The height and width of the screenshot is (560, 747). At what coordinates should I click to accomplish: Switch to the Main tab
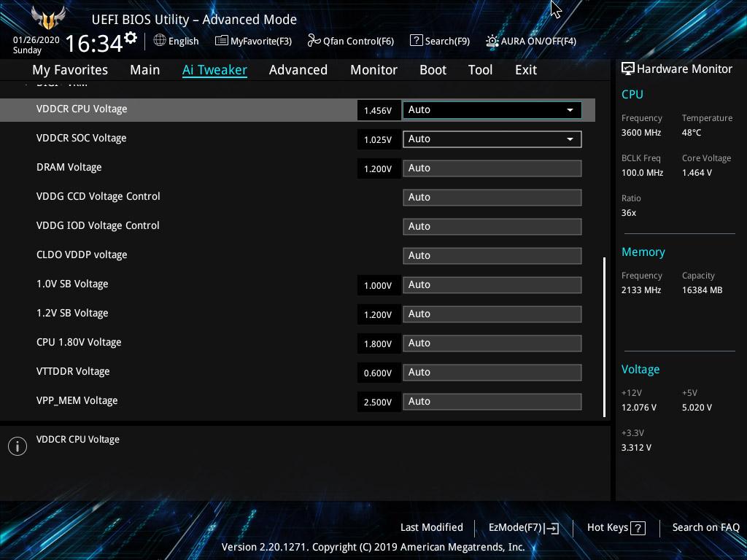[x=145, y=70]
